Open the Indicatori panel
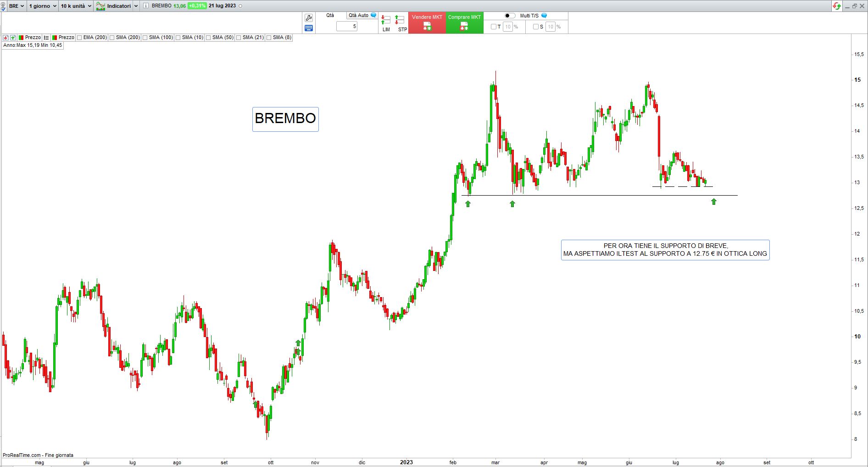Image resolution: width=868 pixels, height=467 pixels. pyautogui.click(x=113, y=6)
